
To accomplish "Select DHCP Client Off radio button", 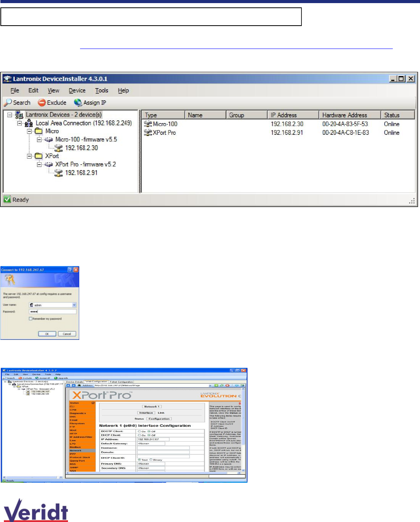I will pos(149,435).
